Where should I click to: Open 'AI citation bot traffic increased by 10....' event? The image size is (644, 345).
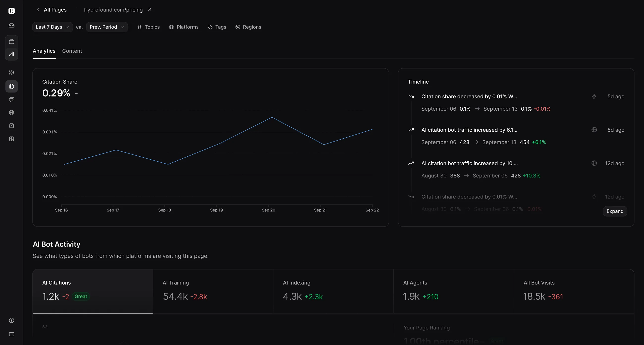[469, 163]
